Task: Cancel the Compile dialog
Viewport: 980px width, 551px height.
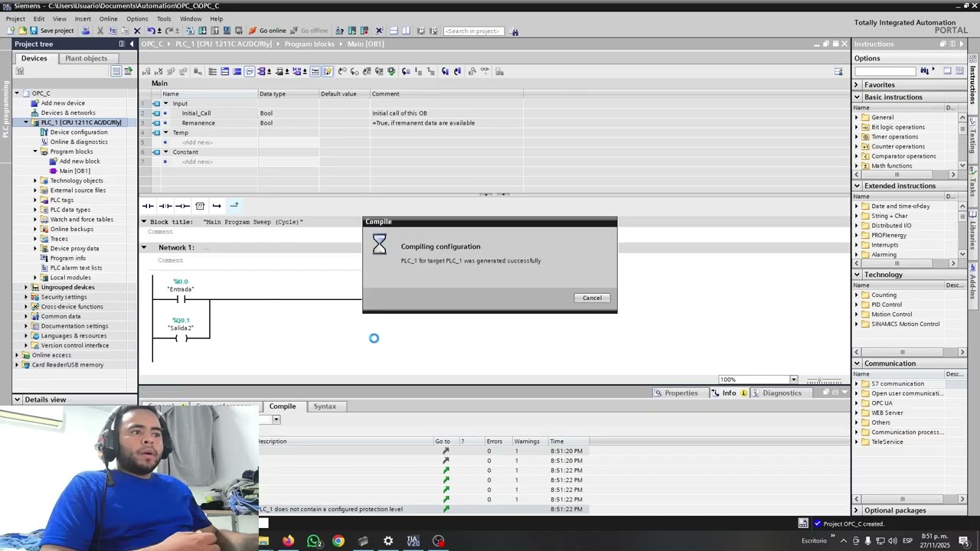Action: [592, 298]
